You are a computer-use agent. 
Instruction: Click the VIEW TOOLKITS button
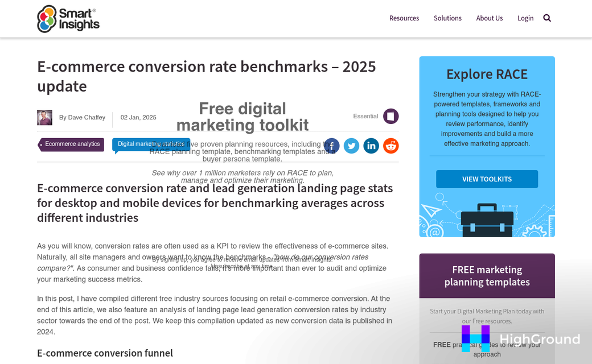coord(487,179)
